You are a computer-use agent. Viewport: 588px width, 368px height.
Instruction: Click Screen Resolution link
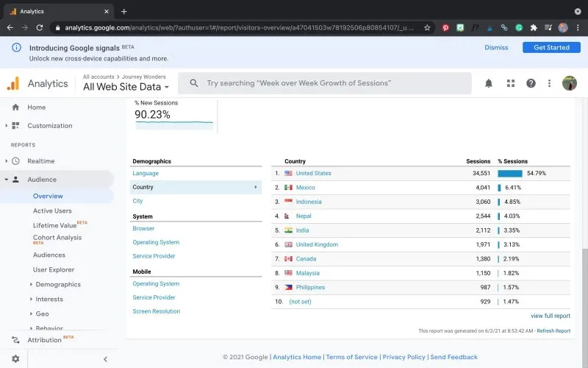tap(156, 311)
